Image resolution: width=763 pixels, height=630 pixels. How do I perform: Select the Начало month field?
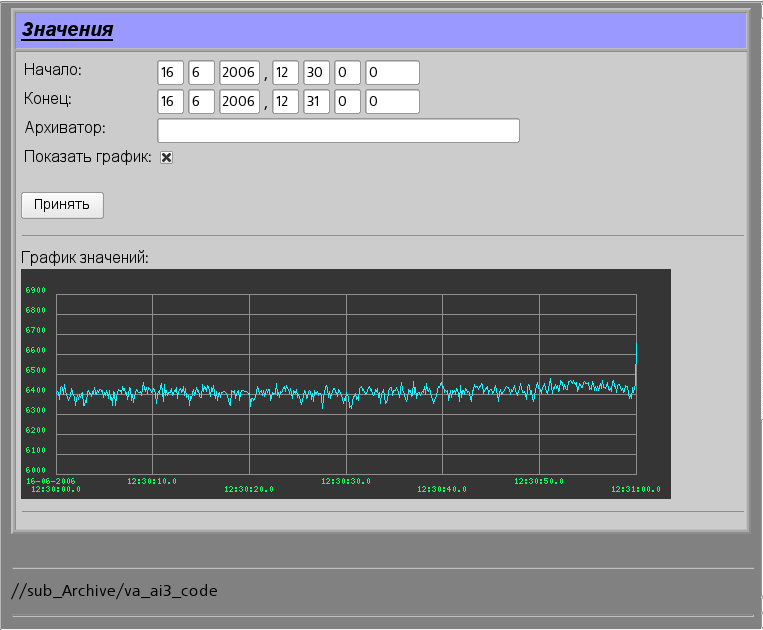pyautogui.click(x=202, y=73)
